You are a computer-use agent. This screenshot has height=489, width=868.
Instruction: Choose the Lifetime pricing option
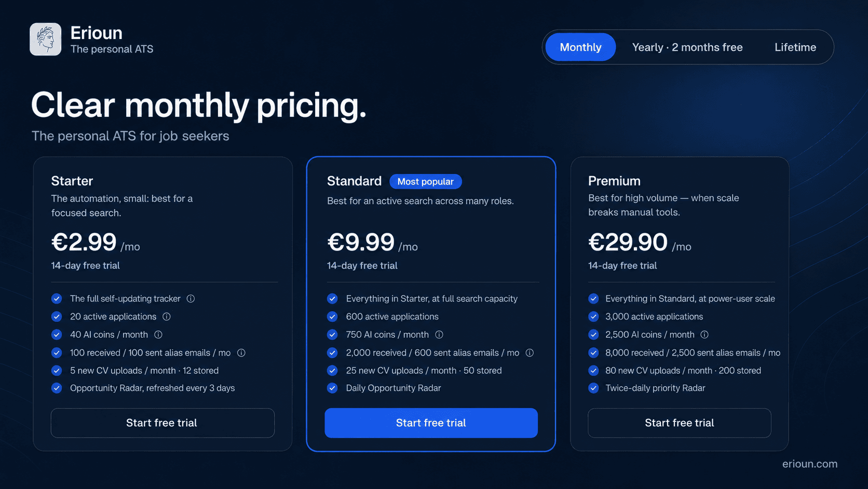pyautogui.click(x=795, y=47)
